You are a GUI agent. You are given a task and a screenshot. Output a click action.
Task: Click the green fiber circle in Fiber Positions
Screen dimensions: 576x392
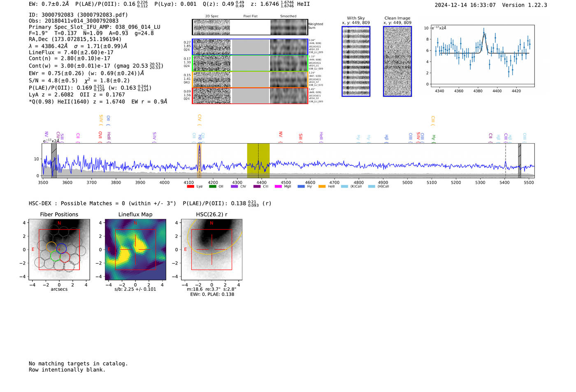[55, 256]
